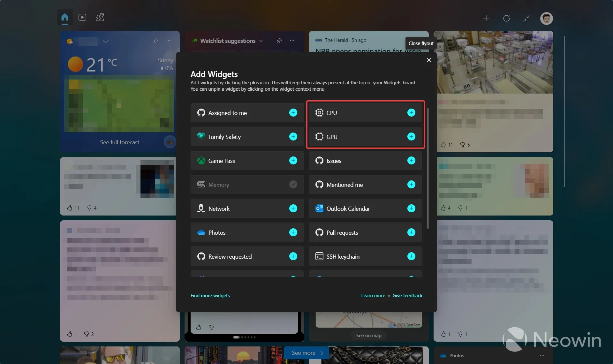This screenshot has width=613, height=364.
Task: Click the GPU widget add icon
Action: click(x=411, y=137)
